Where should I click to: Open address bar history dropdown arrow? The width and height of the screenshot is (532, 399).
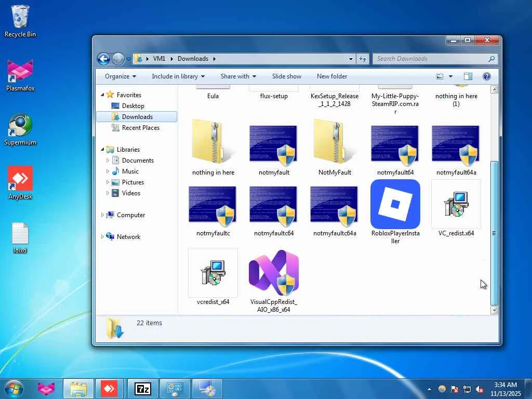pos(351,59)
